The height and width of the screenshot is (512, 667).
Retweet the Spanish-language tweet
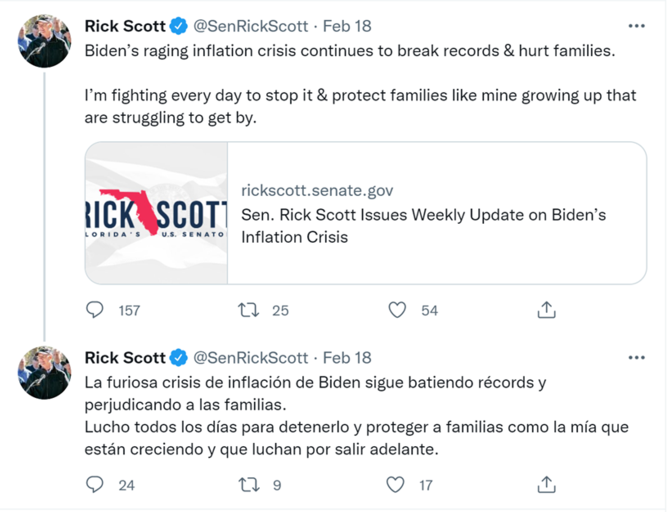249,485
